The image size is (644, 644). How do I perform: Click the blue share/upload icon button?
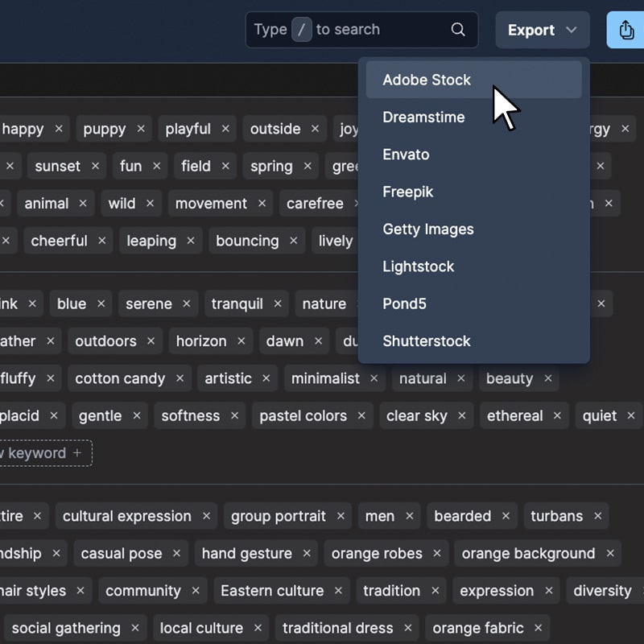(x=626, y=30)
